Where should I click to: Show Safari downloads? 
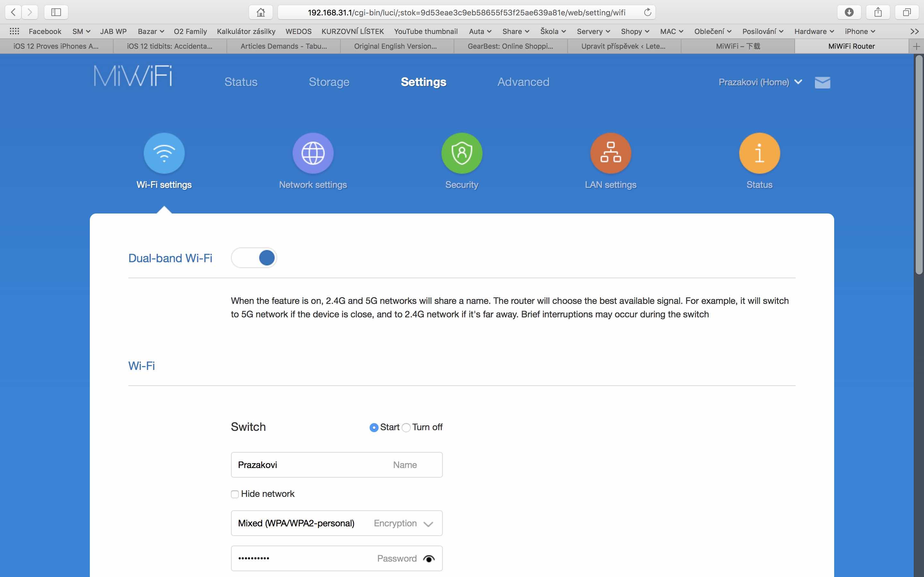tap(849, 12)
